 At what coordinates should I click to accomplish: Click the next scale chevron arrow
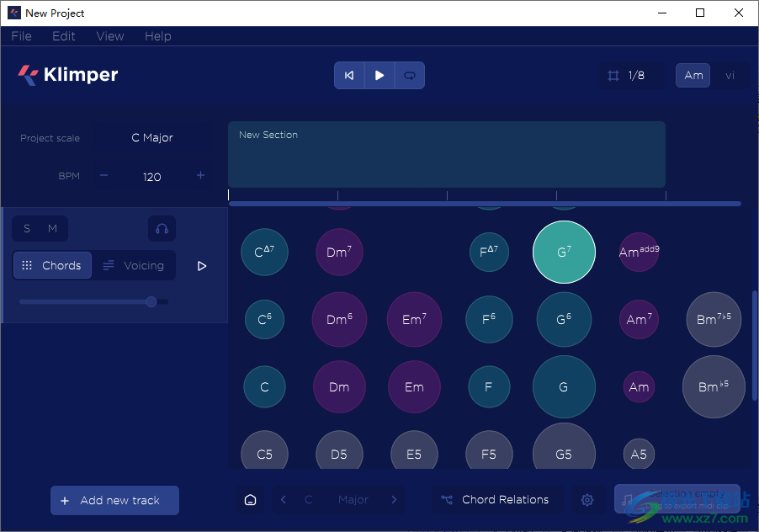pyautogui.click(x=394, y=500)
